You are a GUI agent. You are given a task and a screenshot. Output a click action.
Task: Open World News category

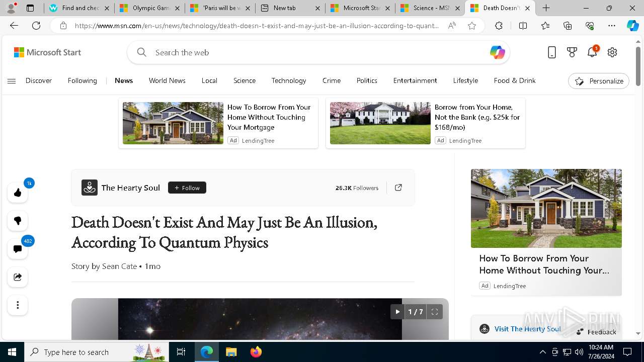coord(167,80)
